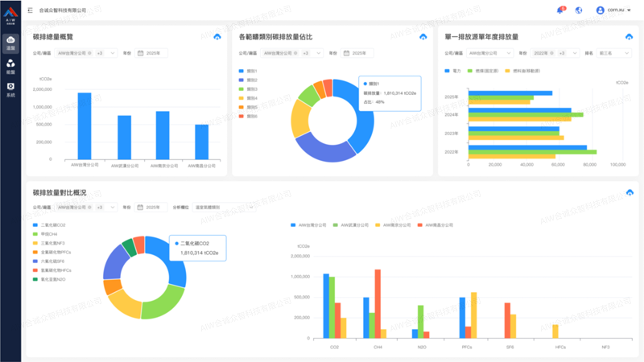Viewport: 644px width, 362px height.
Task: Click the purple slice of category donut
Action: click(x=324, y=149)
